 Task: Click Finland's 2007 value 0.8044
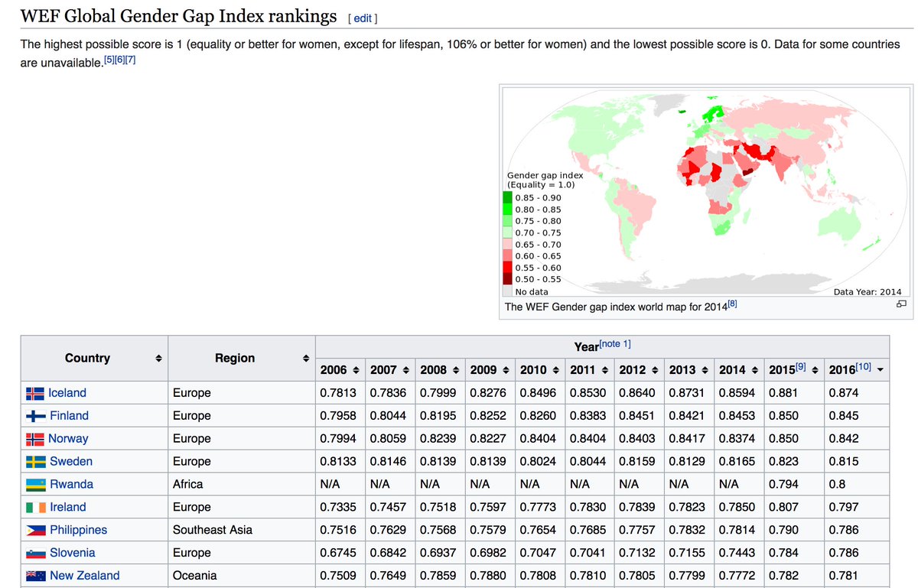388,416
